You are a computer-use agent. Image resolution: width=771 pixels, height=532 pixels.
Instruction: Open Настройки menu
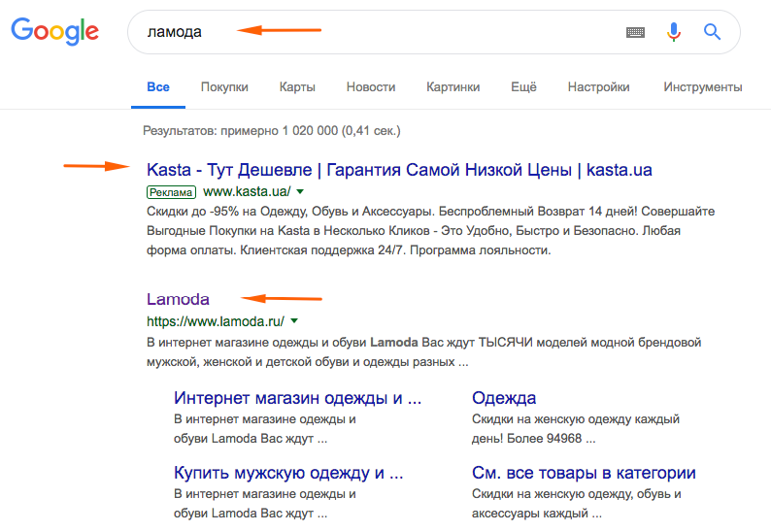[598, 87]
